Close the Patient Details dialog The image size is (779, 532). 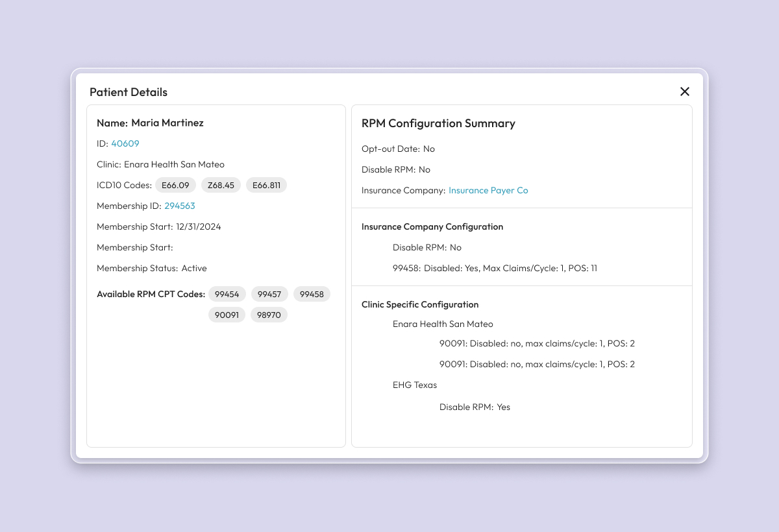[684, 91]
